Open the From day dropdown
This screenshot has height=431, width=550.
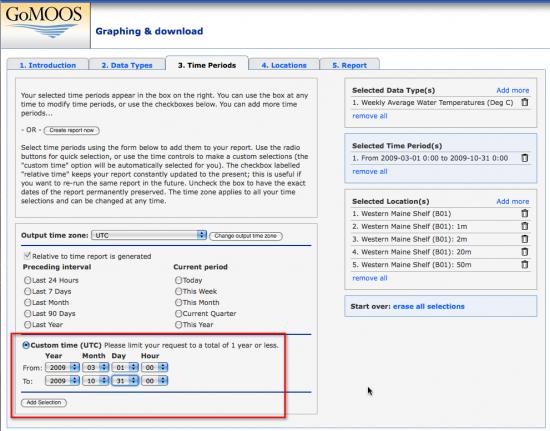pos(125,368)
